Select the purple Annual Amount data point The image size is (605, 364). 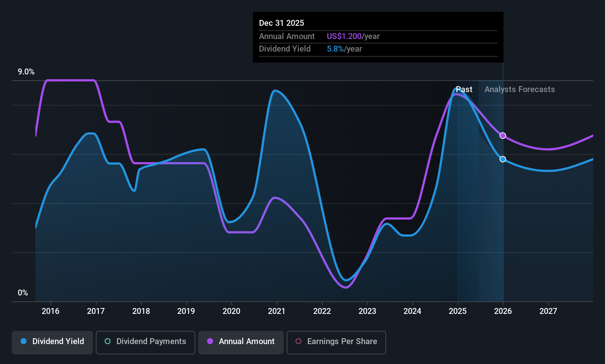coord(503,136)
